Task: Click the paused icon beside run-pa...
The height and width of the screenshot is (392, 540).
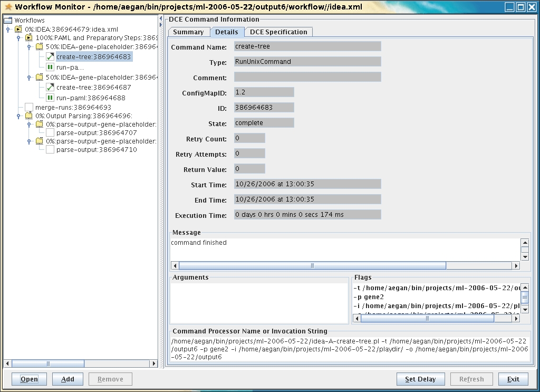Action: coord(50,67)
